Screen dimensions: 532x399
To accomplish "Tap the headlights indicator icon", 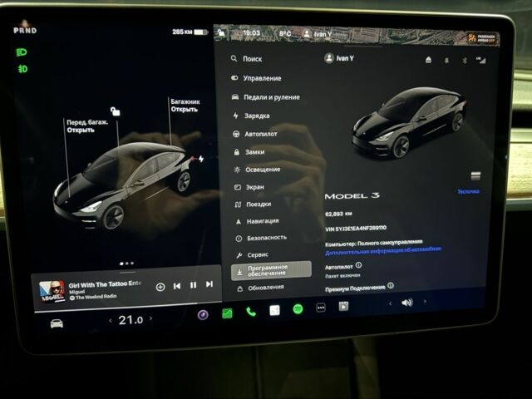I will pos(22,52).
